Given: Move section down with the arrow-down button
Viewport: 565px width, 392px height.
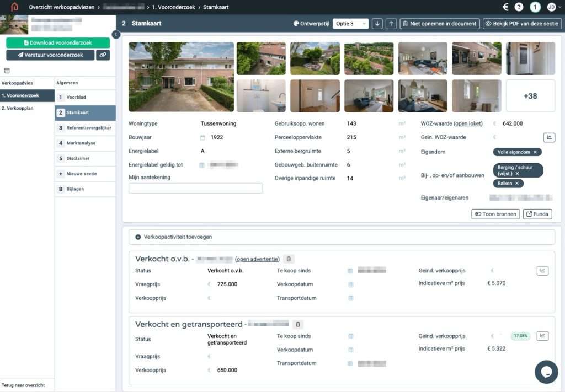Looking at the screenshot, I should point(377,24).
